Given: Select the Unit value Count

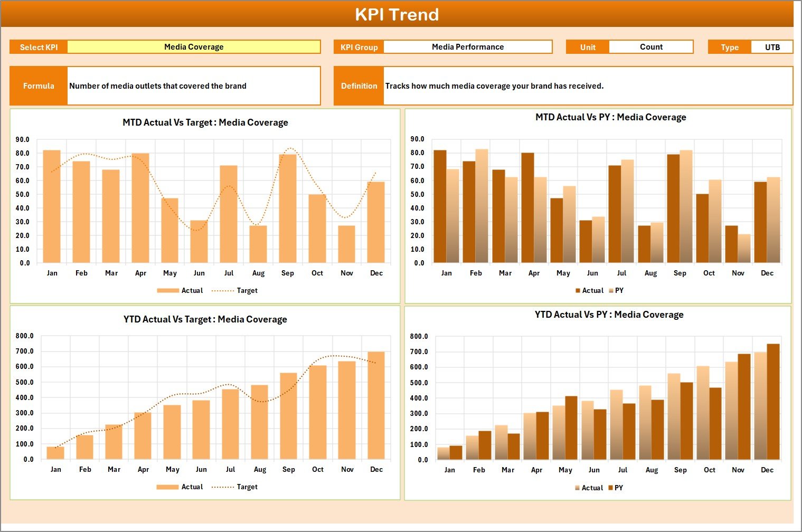Looking at the screenshot, I should (x=651, y=46).
